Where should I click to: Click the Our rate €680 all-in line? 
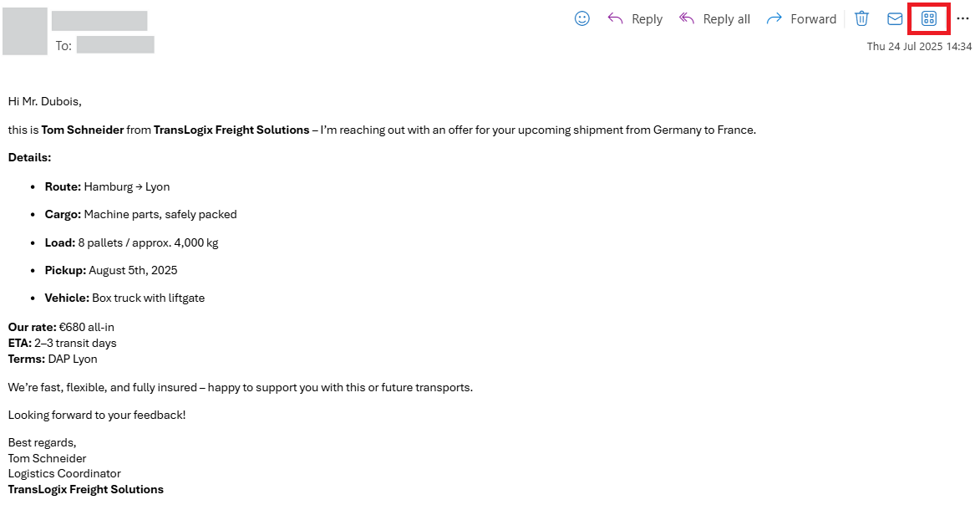(x=61, y=327)
